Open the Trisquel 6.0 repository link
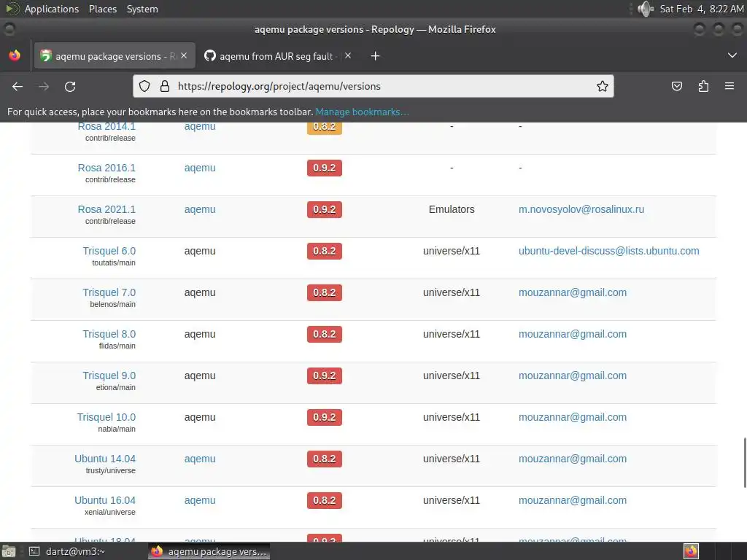 pos(109,251)
